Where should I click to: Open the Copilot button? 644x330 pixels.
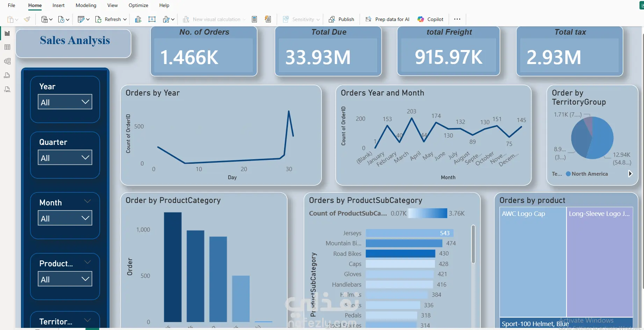pyautogui.click(x=430, y=19)
